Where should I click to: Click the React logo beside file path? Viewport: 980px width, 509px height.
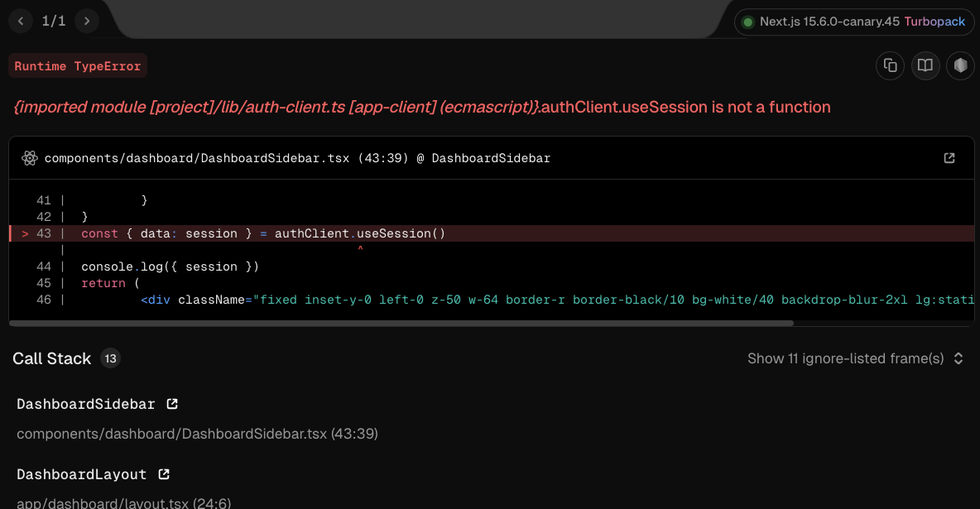tap(31, 158)
